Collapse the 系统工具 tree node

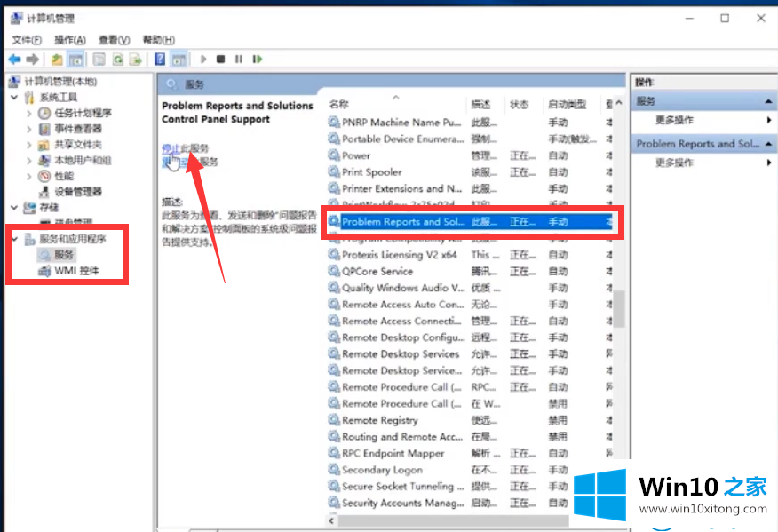(14, 98)
